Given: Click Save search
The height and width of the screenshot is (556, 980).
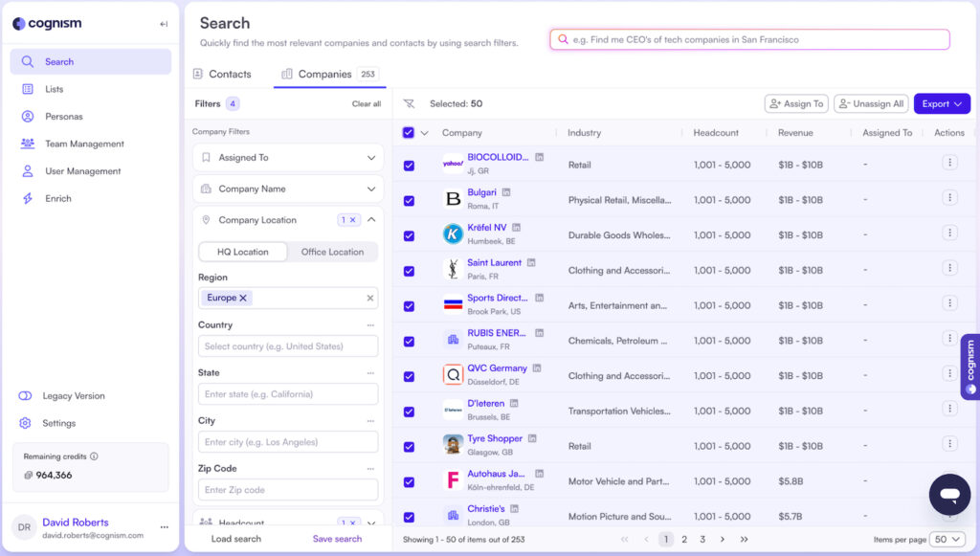Looking at the screenshot, I should pyautogui.click(x=337, y=539).
